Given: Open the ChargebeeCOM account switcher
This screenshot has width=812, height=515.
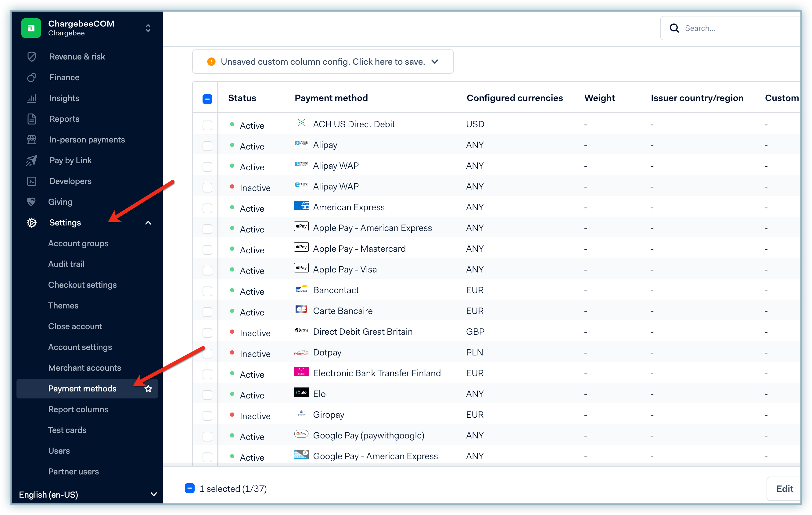Looking at the screenshot, I should pyautogui.click(x=148, y=28).
